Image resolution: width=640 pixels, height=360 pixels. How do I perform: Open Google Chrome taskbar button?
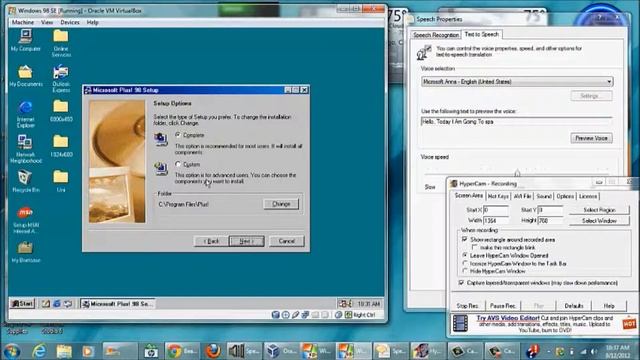(x=182, y=351)
